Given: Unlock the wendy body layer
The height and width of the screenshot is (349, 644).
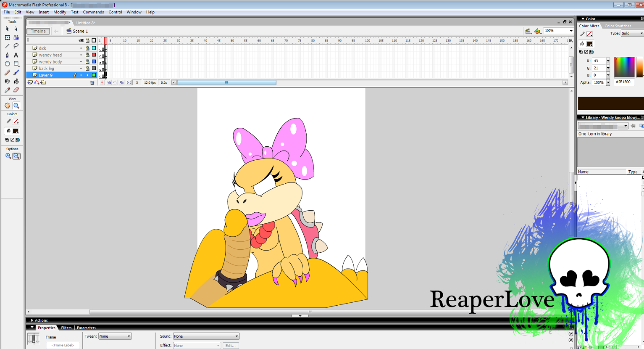Looking at the screenshot, I should click(x=87, y=61).
